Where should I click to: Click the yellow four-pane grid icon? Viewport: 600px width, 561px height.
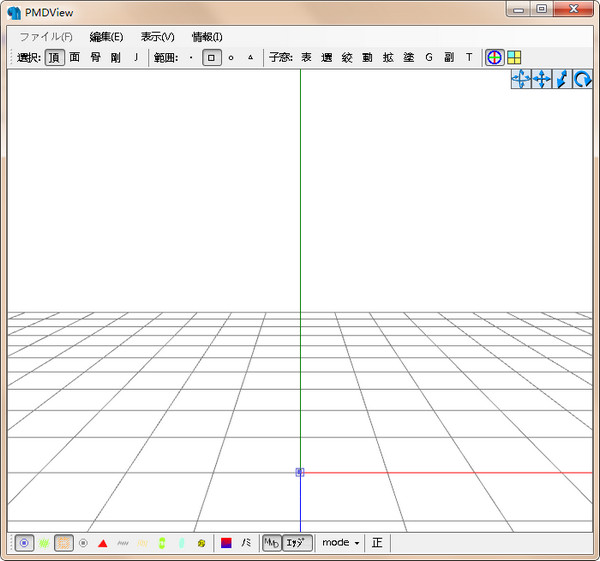point(513,57)
